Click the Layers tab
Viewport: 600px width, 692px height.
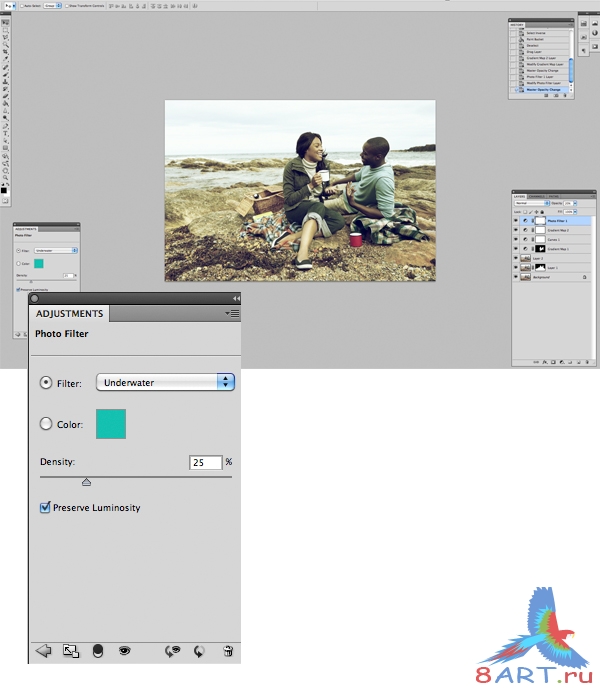pyautogui.click(x=519, y=196)
